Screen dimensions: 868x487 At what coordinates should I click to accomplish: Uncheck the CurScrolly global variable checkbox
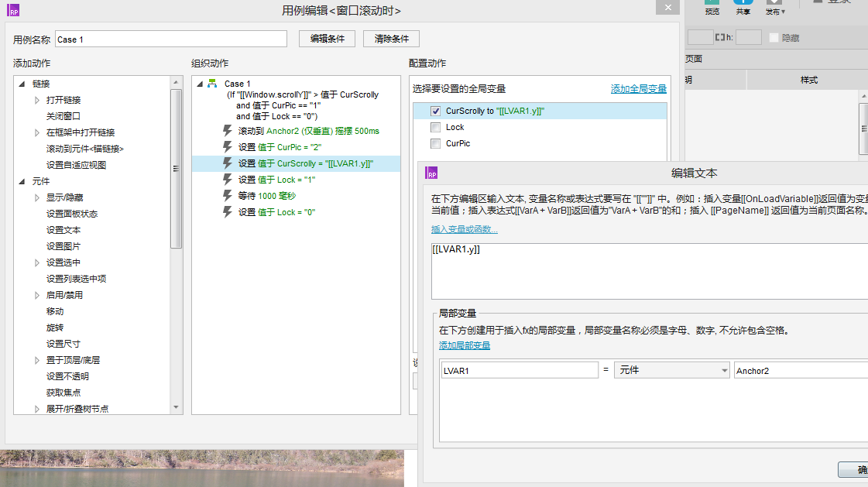click(436, 111)
